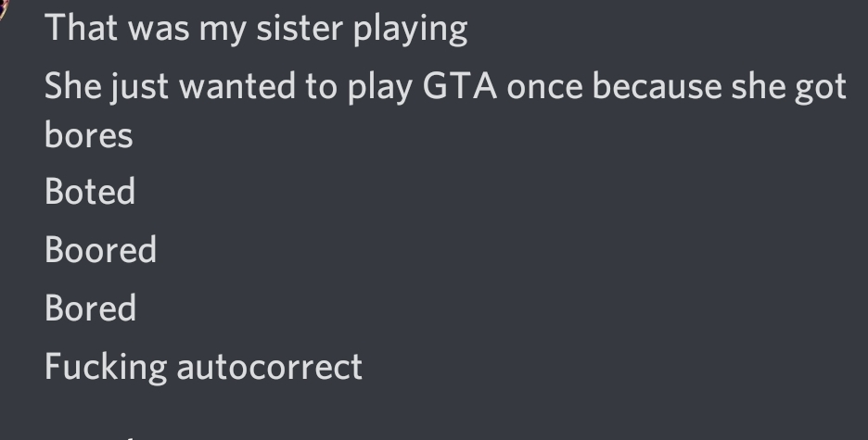868x440 pixels.
Task: Click the word "autocorrect" in last message
Action: [269, 367]
